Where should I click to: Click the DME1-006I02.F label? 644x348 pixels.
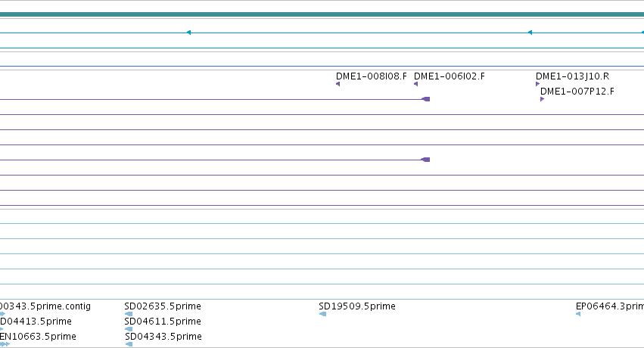[x=450, y=76]
